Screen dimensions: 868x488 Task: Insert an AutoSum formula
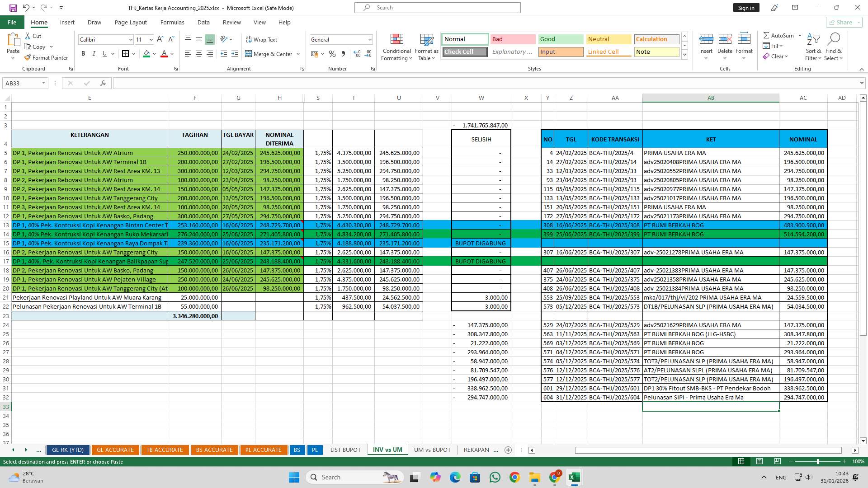tap(779, 35)
